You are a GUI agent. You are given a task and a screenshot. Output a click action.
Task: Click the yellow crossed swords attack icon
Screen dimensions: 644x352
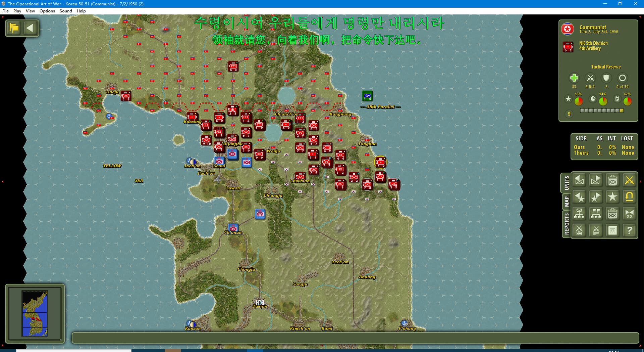(x=629, y=180)
